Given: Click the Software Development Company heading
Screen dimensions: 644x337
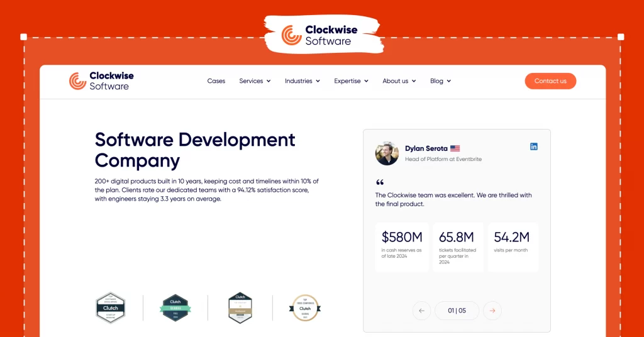Looking at the screenshot, I should (x=195, y=150).
